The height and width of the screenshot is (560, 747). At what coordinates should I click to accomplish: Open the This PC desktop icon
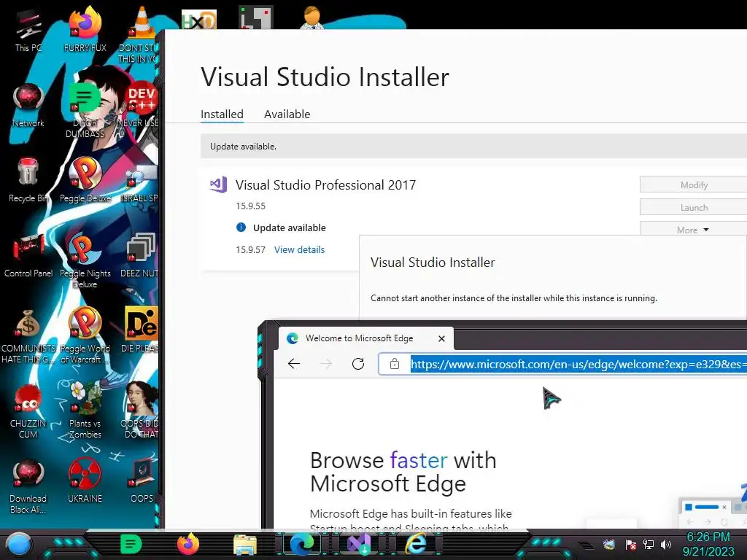[x=28, y=31]
